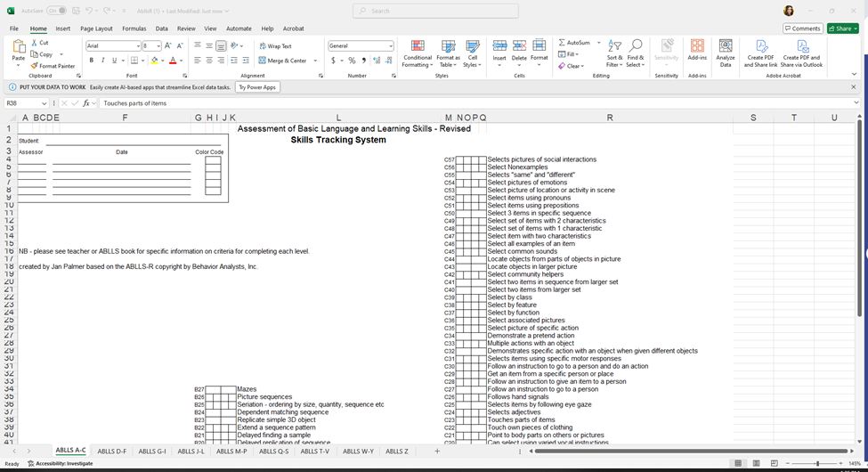The height and width of the screenshot is (472, 868).
Task: Click the zoom slider handle
Action: tap(817, 463)
